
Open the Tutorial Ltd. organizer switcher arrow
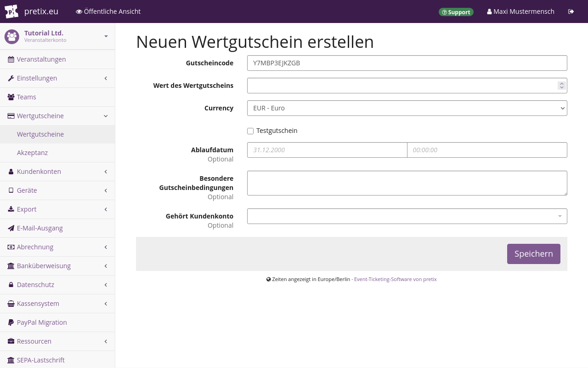pyautogui.click(x=106, y=36)
